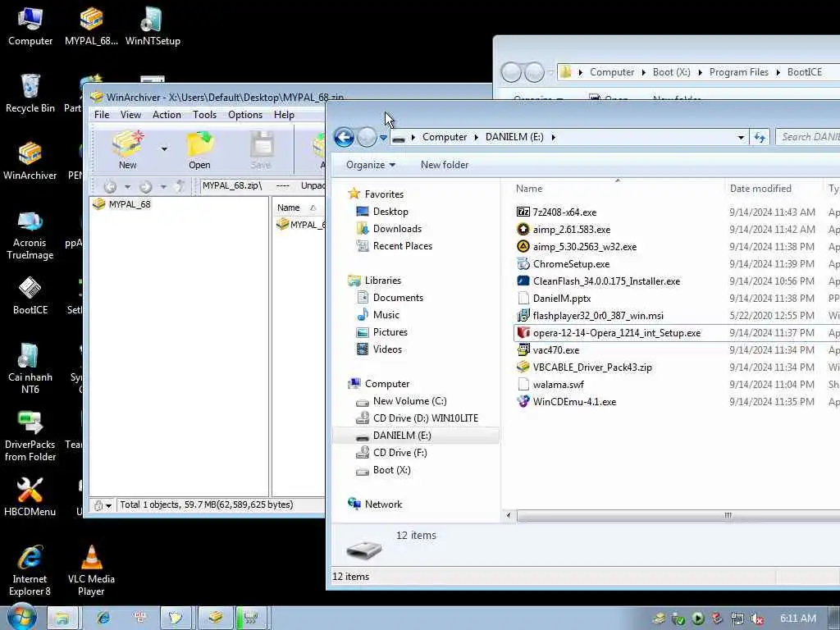
Task: Open Organize dropdown in DANIELM window
Action: 370,165
